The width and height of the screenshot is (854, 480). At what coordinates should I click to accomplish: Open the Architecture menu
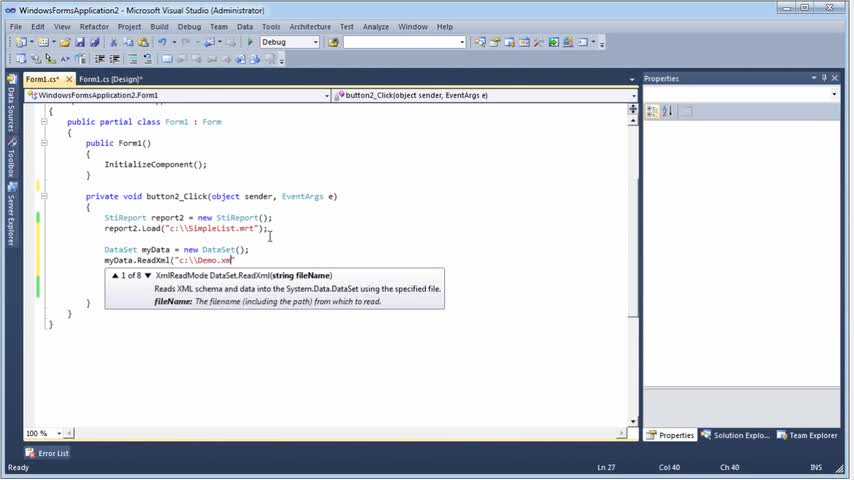click(310, 27)
